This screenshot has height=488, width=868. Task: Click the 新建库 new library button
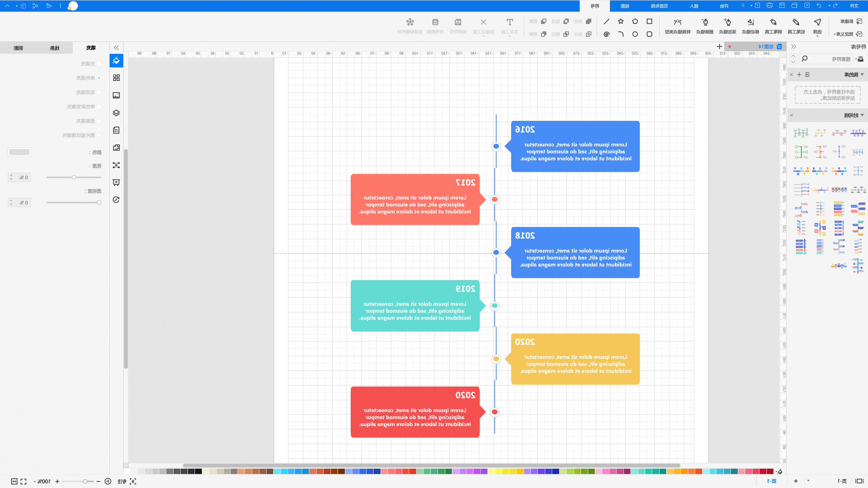coord(851,21)
